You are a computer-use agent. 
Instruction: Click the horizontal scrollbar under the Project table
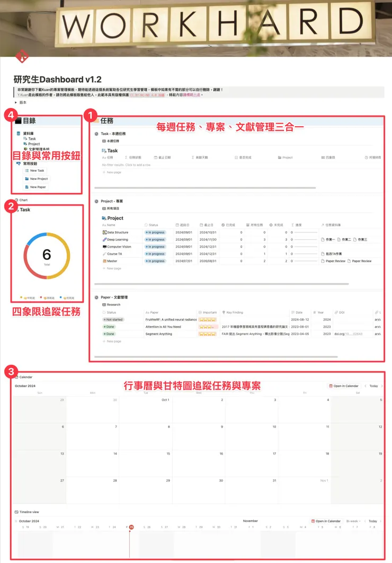pos(221,284)
